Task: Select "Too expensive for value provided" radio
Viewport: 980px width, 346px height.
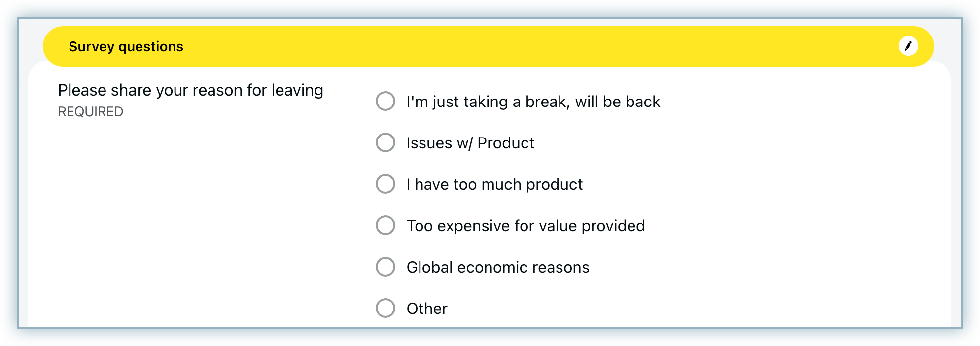Action: (x=385, y=226)
